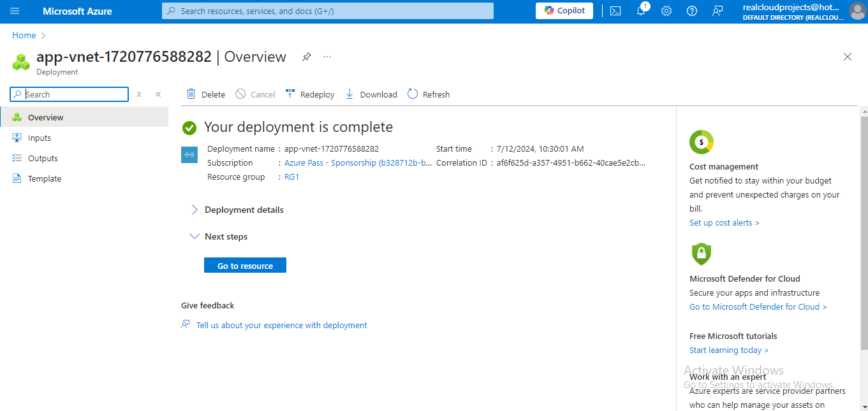This screenshot has width=868, height=411.
Task: Open the more options ellipsis menu
Action: click(x=327, y=57)
